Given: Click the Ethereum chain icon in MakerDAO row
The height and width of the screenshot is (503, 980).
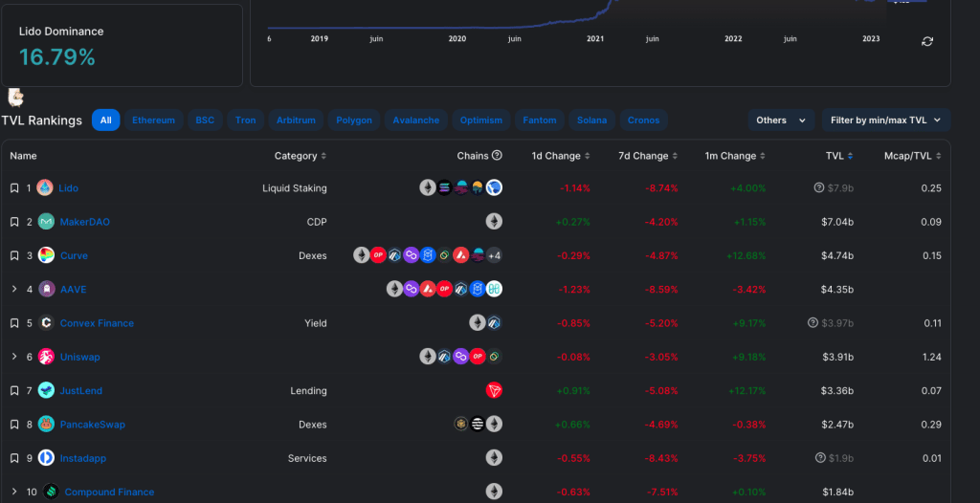Looking at the screenshot, I should pyautogui.click(x=495, y=221).
